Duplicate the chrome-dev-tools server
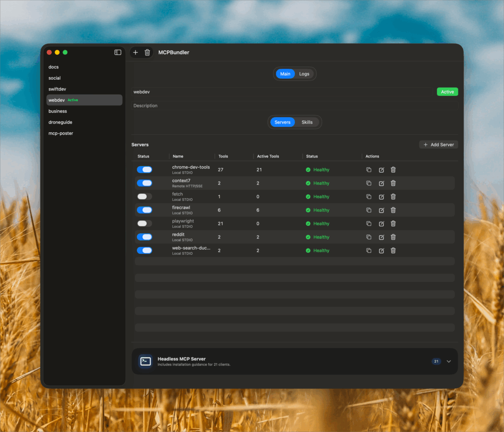This screenshot has height=432, width=504. (369, 170)
